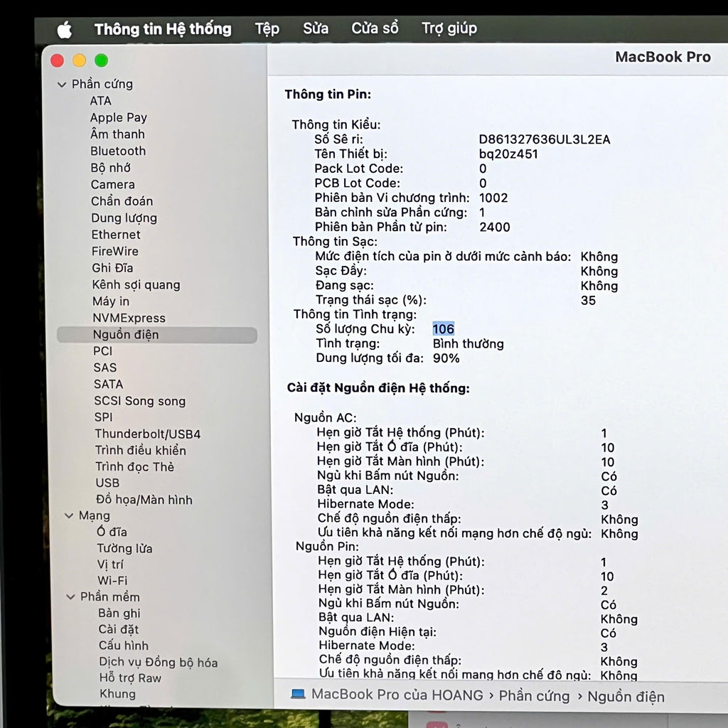The image size is (728, 728).
Task: Open the Trợ giúp menu
Action: click(x=449, y=28)
